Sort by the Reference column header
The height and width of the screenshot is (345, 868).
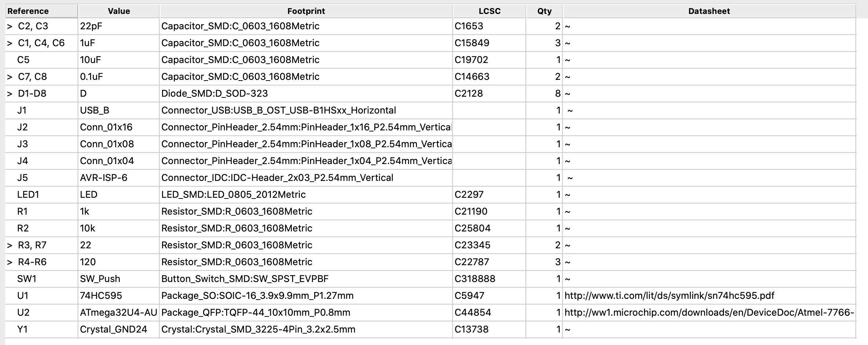(41, 11)
